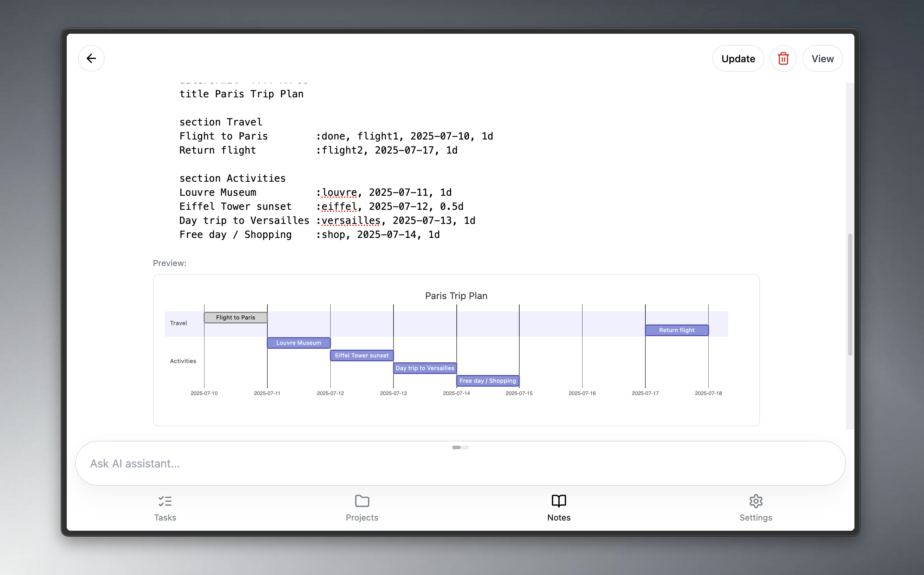Click the panel drag handle pill
The height and width of the screenshot is (575, 924).
tap(460, 447)
